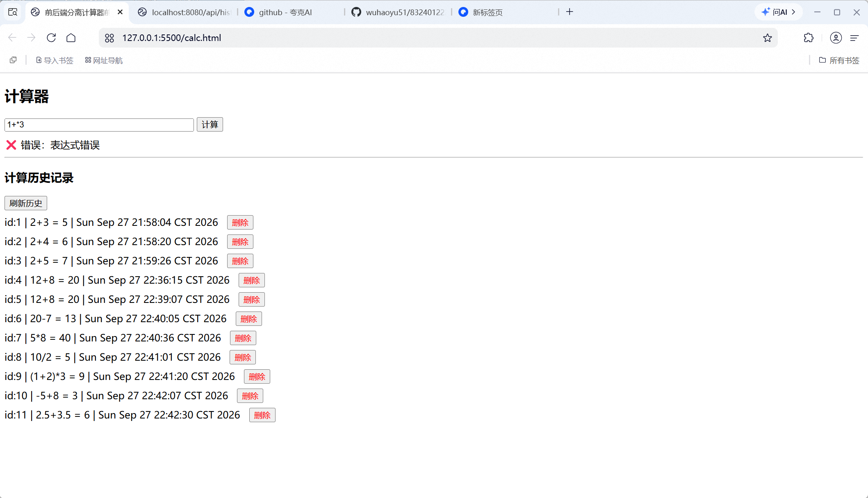Delete history record id:1
Screen dimensions: 868x498
pos(240,223)
